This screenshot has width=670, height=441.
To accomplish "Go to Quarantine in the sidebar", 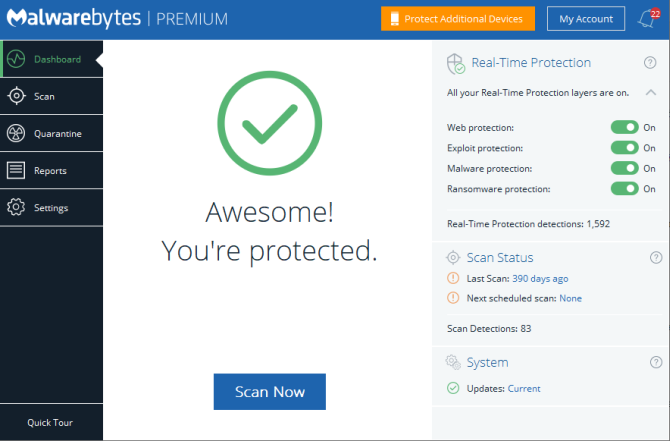I will point(57,134).
